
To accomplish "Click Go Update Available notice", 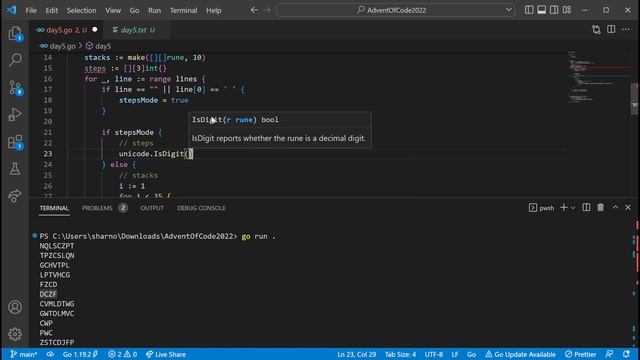I will tap(520, 354).
